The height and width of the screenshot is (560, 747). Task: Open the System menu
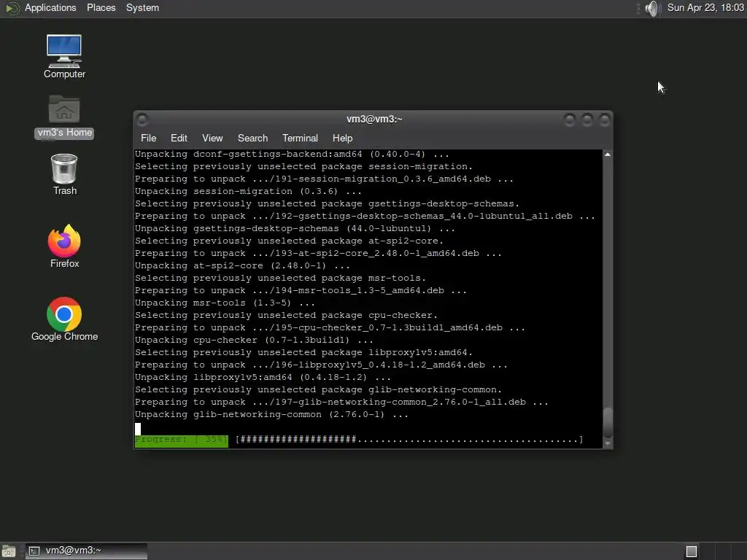click(142, 8)
